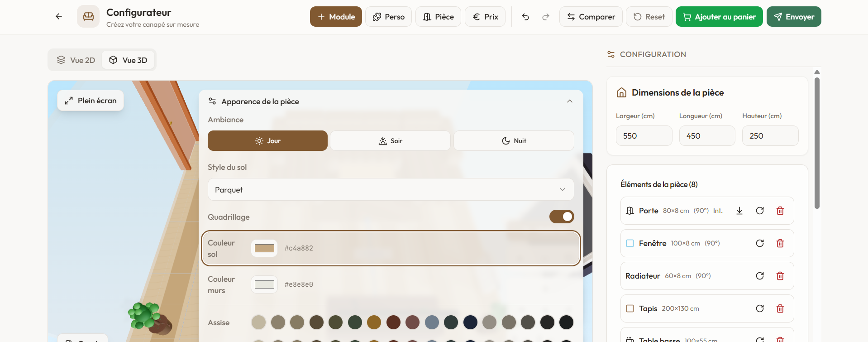Screen dimensions: 868x342
Task: Open the Perso menu
Action: point(388,17)
